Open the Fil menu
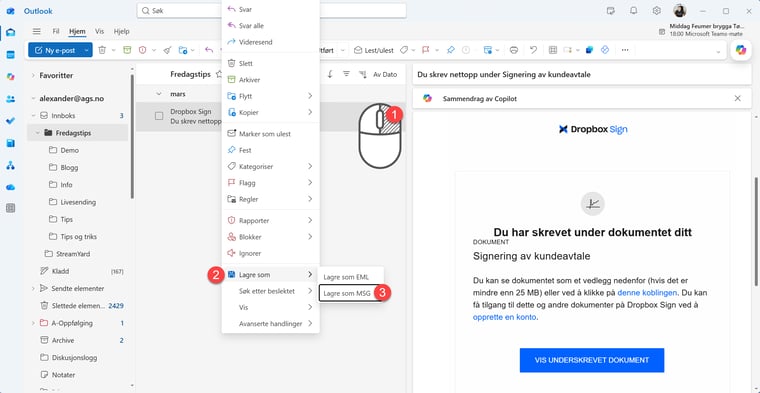This screenshot has width=760, height=393. pos(56,31)
